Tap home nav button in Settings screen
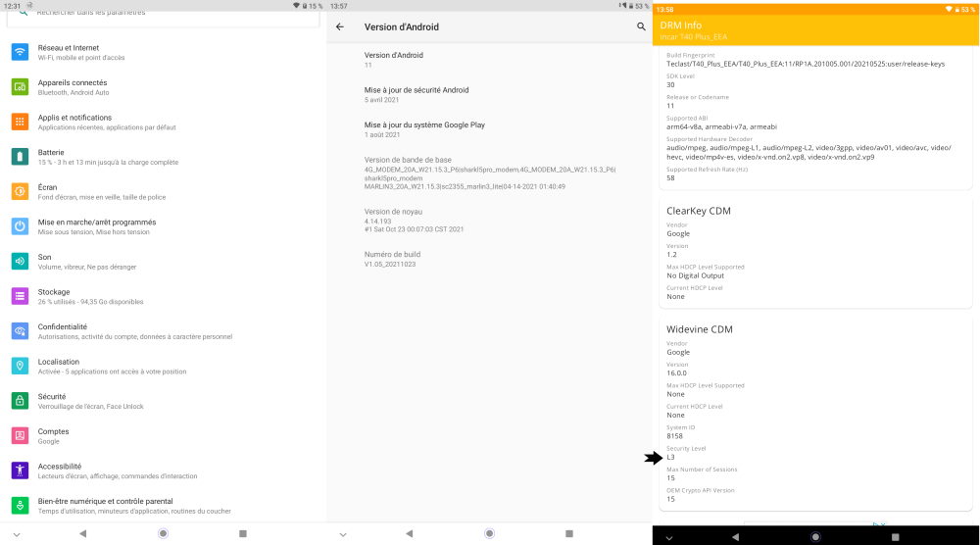 (x=163, y=534)
